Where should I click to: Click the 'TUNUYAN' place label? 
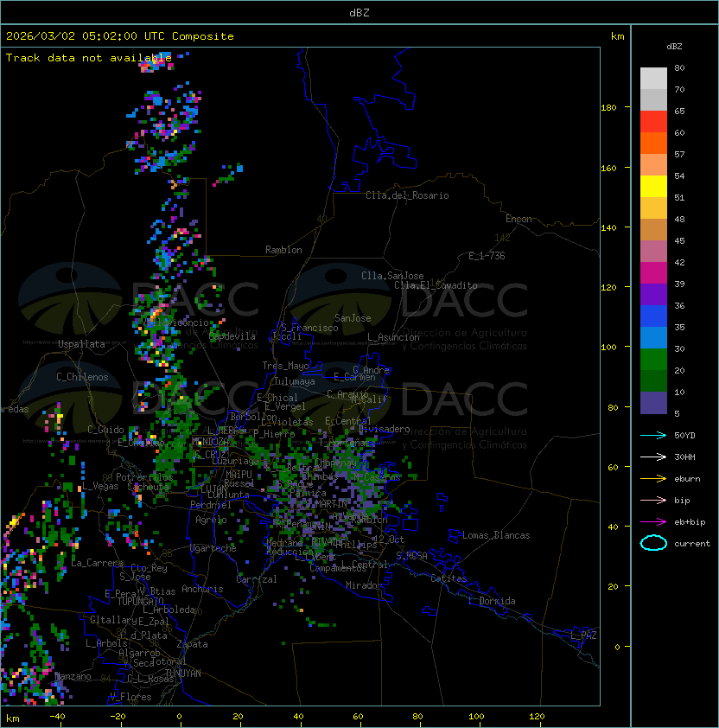[183, 674]
